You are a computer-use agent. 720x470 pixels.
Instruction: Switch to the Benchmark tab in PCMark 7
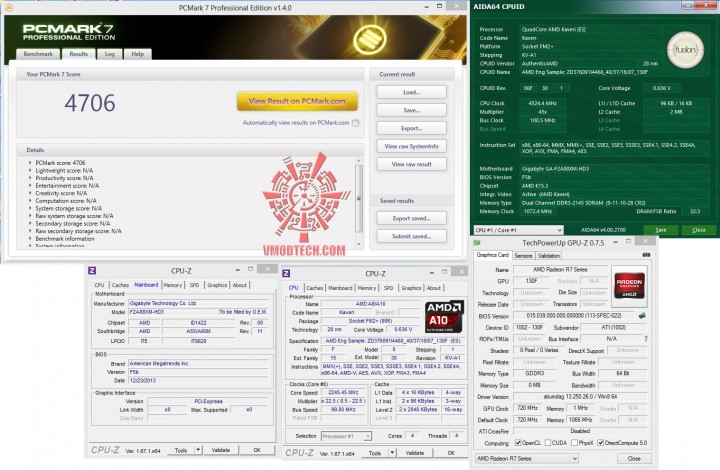tap(38, 54)
